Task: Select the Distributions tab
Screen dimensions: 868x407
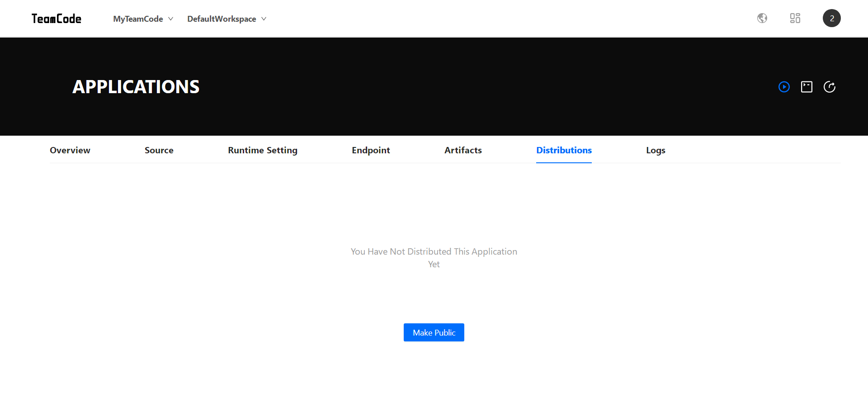Action: tap(564, 150)
